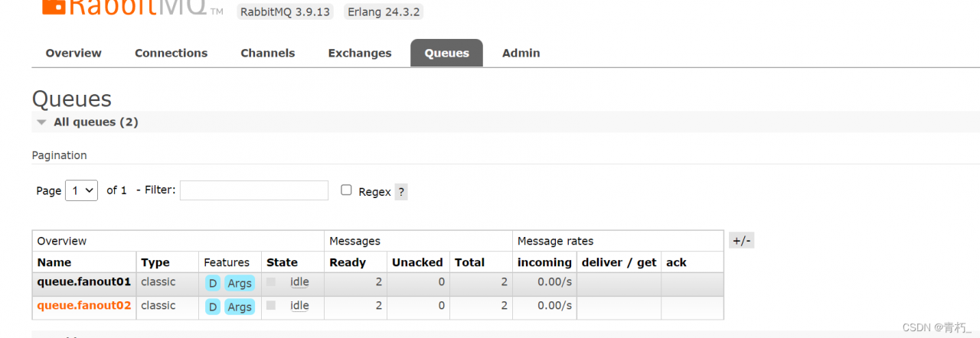Viewport: 980px width, 338px height.
Task: Sort queues by the Name column
Action: tap(54, 262)
